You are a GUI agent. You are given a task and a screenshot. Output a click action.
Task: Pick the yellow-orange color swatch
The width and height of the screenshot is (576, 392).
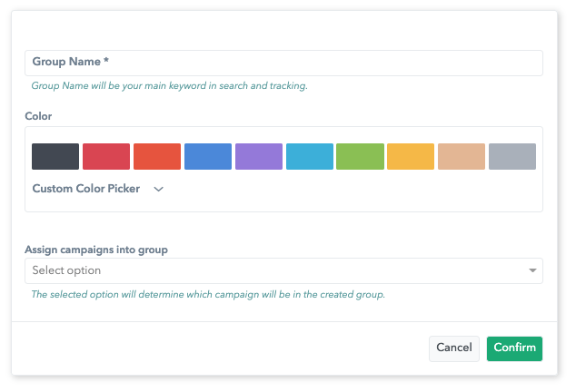point(411,157)
